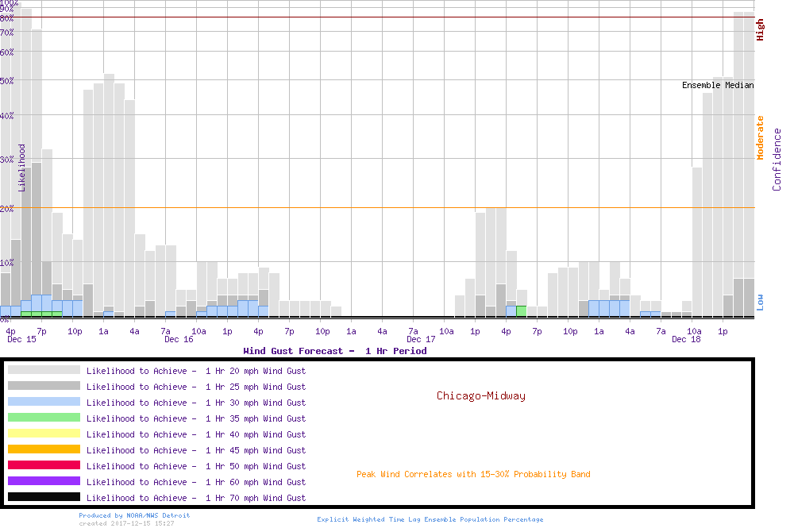Click the Chicago-Midway station title

480,395
